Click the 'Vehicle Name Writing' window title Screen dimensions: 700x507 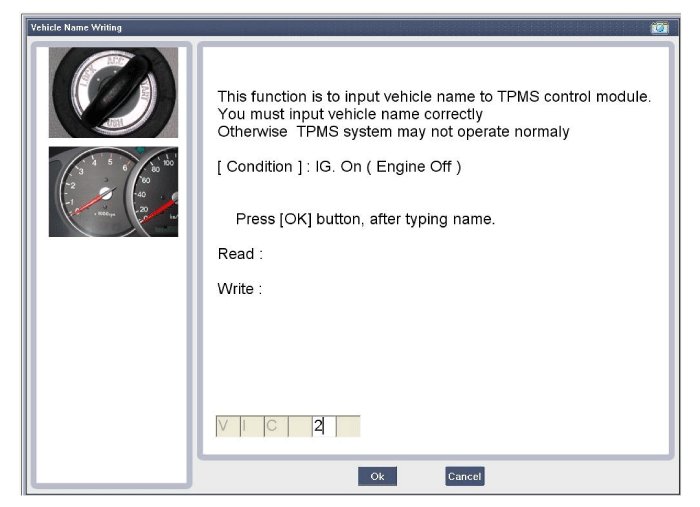click(x=76, y=27)
